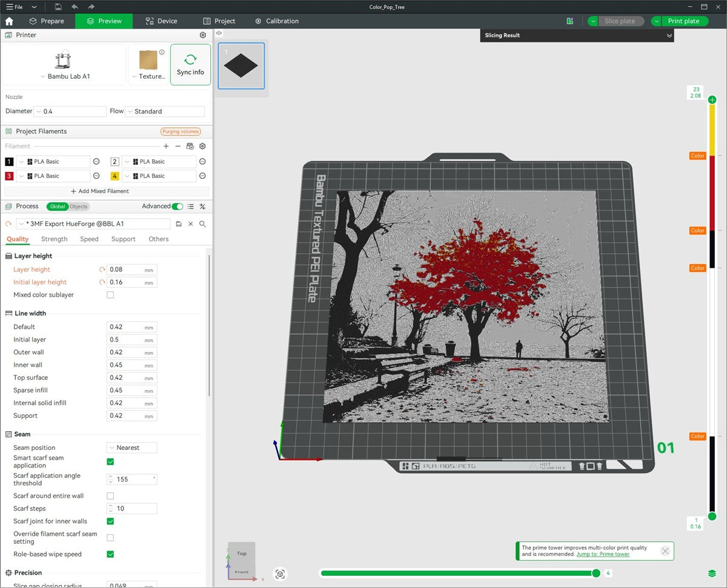Collapse sidebar using the arrows icon
This screenshot has width=727, height=588.
(x=219, y=33)
